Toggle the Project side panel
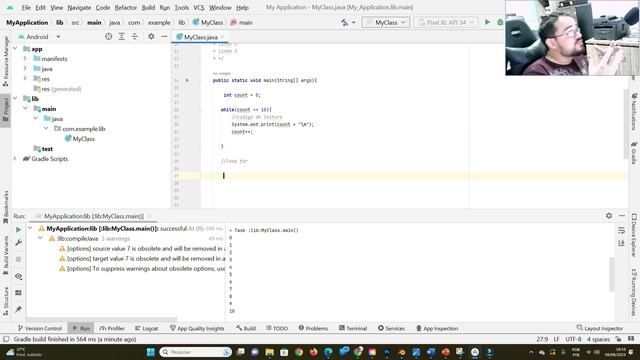 coord(6,109)
